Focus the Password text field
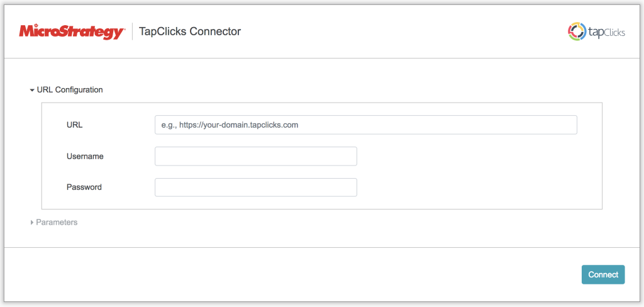 tap(255, 187)
